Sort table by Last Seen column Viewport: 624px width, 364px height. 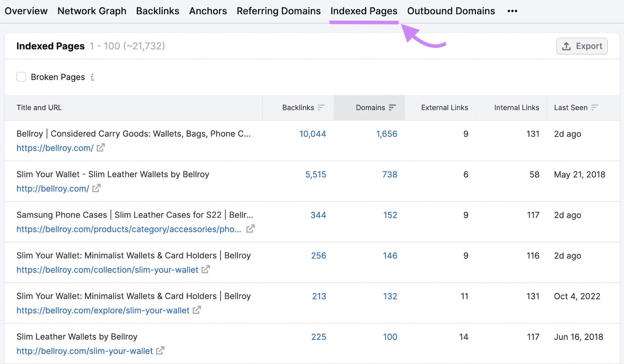[x=594, y=108]
